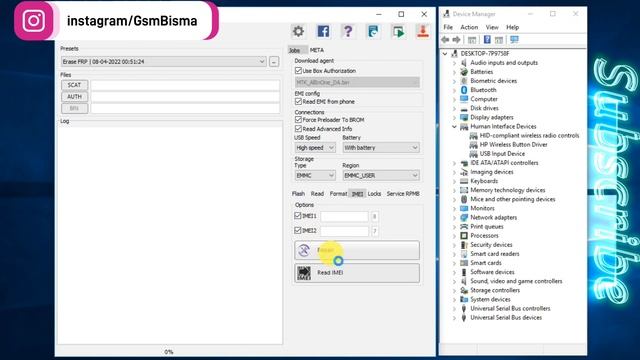Screen dimensions: 640x360
Task: Open the File menu in Device Manager
Action: click(x=448, y=27)
